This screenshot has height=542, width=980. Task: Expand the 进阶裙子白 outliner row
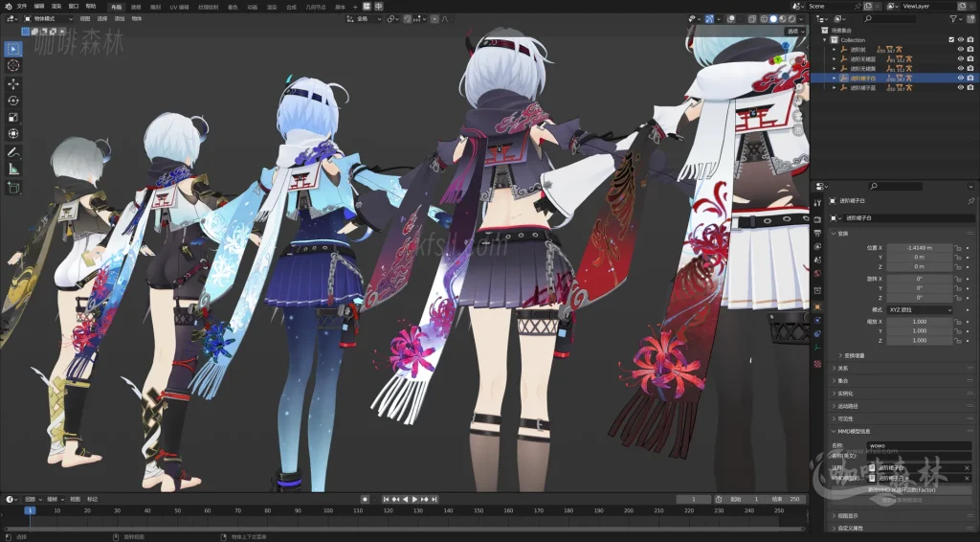coord(835,79)
